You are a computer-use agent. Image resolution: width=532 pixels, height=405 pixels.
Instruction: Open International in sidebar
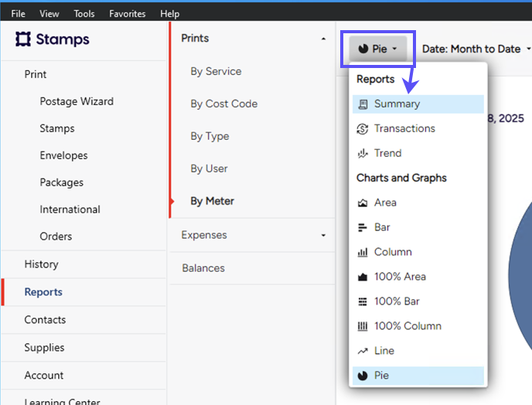tap(70, 209)
